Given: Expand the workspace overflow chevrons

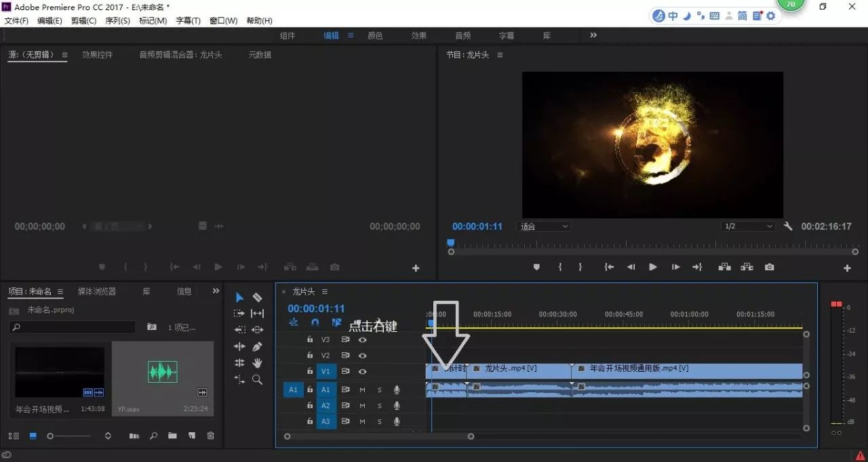Looking at the screenshot, I should pos(593,35).
